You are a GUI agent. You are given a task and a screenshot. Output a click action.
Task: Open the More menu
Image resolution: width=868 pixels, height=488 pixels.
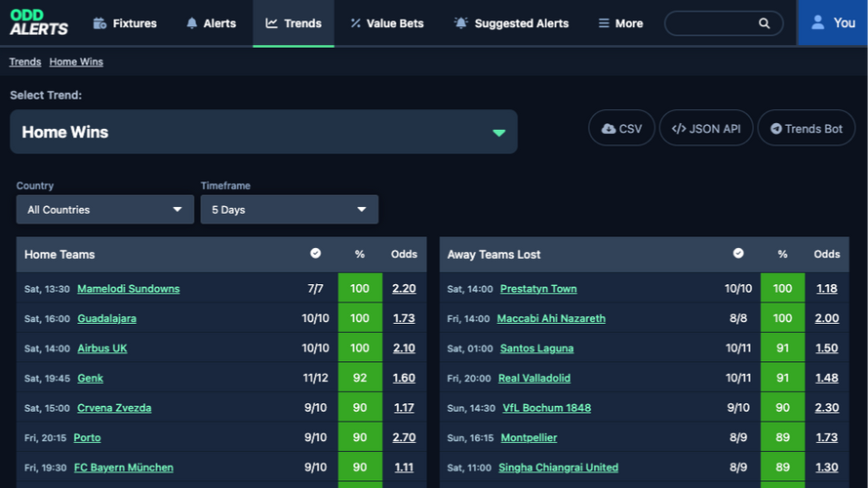pos(620,23)
